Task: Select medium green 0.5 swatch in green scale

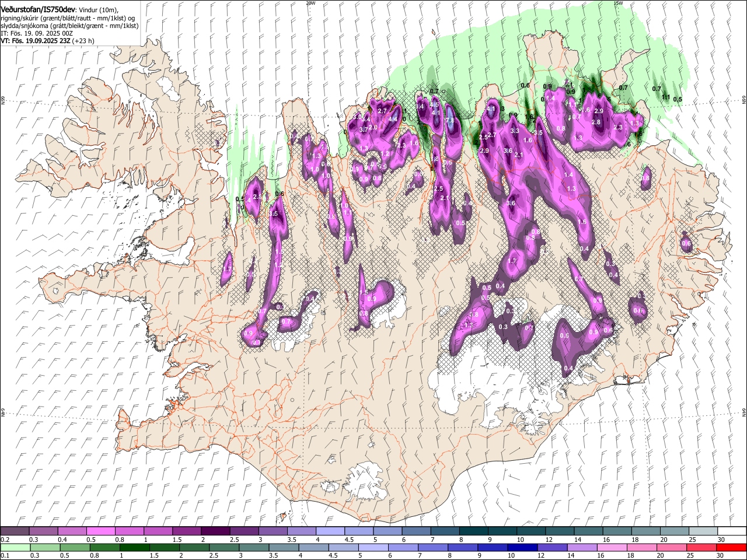Action: point(75,547)
